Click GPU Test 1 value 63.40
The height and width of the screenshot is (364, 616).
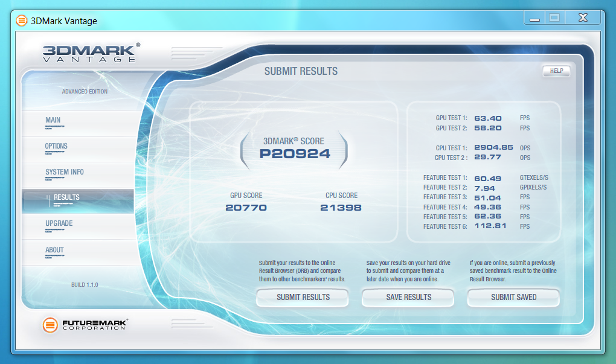pos(488,118)
